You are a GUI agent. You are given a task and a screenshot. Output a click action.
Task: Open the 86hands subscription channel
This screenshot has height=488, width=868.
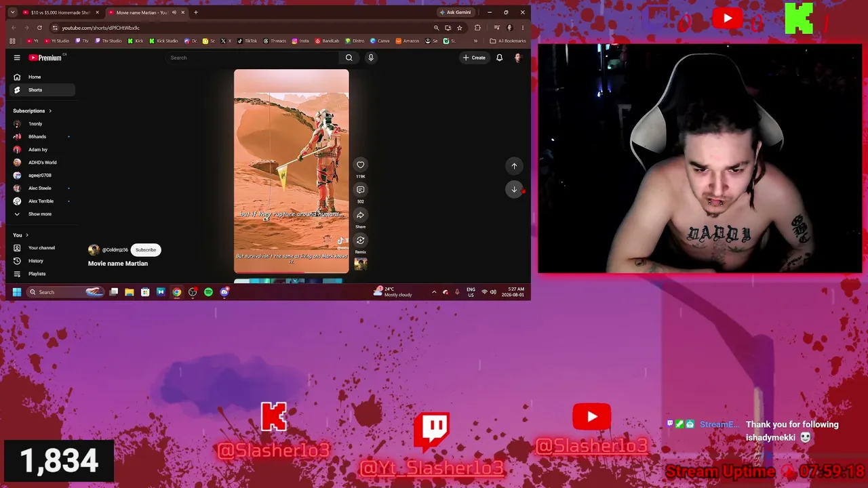[x=42, y=137]
